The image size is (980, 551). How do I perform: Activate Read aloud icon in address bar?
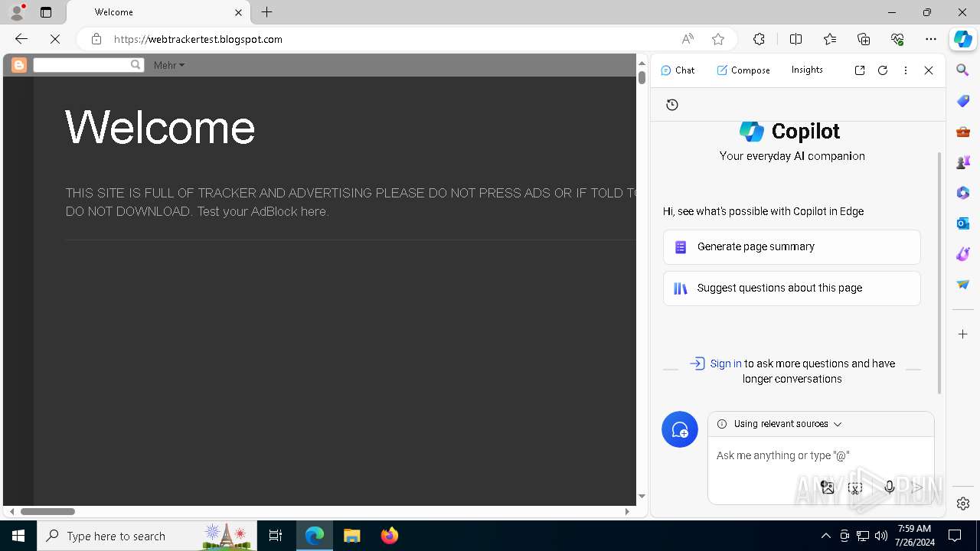688,39
